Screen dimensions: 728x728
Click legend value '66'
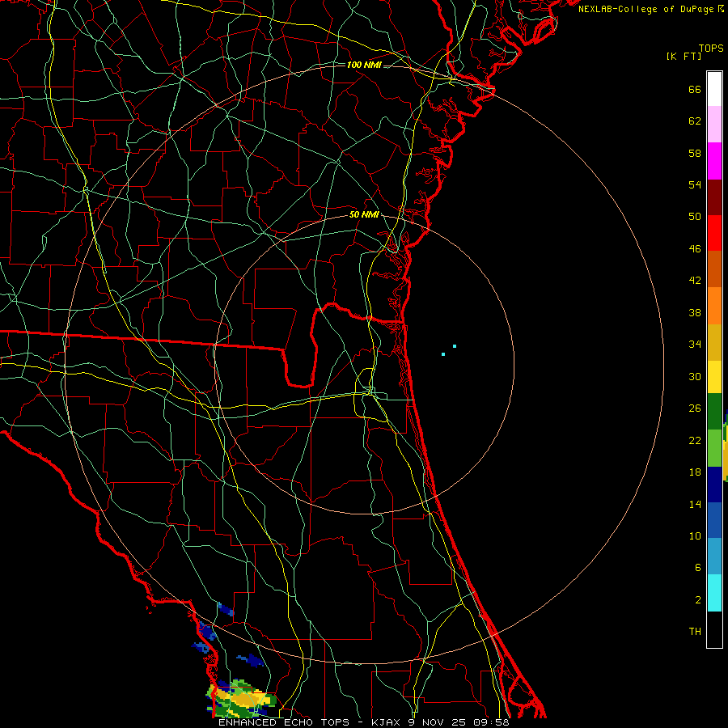pos(695,90)
